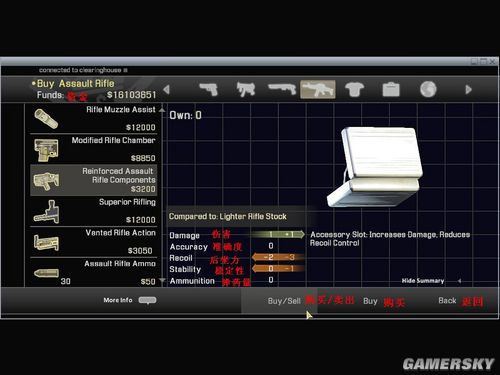Viewport: 500px width, 375px height.
Task: Open the submachine gun category icon
Action: coord(246,89)
